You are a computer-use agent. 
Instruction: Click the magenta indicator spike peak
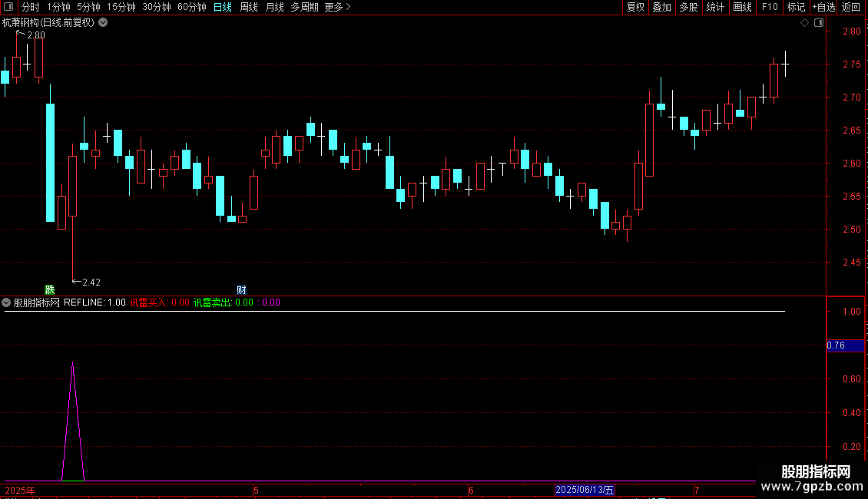tap(72, 363)
